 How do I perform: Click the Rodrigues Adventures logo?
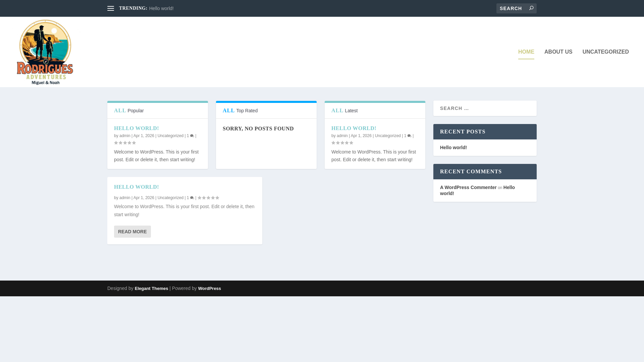point(45,52)
